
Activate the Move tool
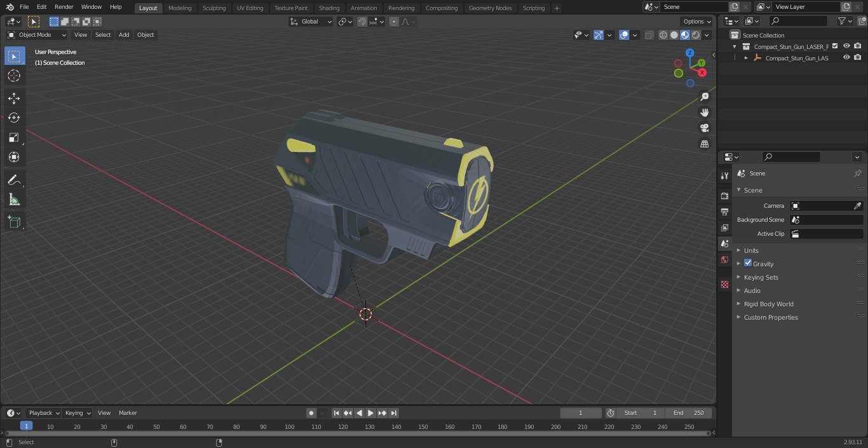pyautogui.click(x=14, y=98)
